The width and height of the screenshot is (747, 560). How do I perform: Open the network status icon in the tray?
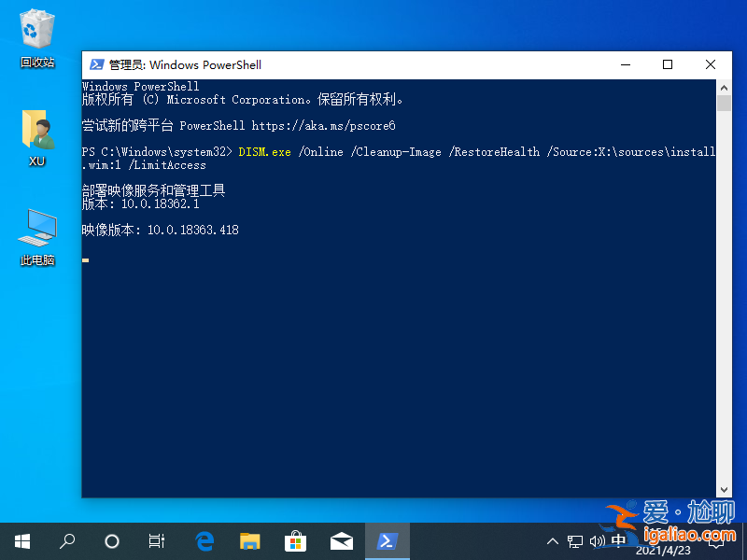tap(576, 541)
